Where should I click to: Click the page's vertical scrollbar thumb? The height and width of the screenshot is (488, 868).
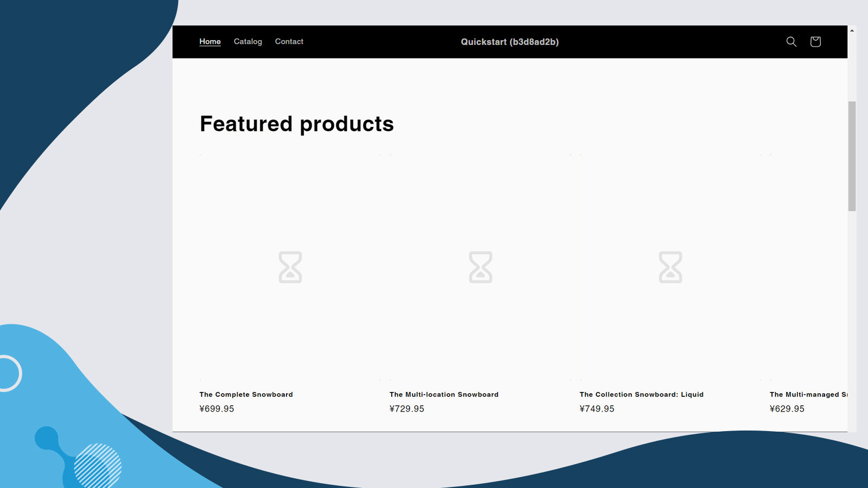[x=852, y=156]
